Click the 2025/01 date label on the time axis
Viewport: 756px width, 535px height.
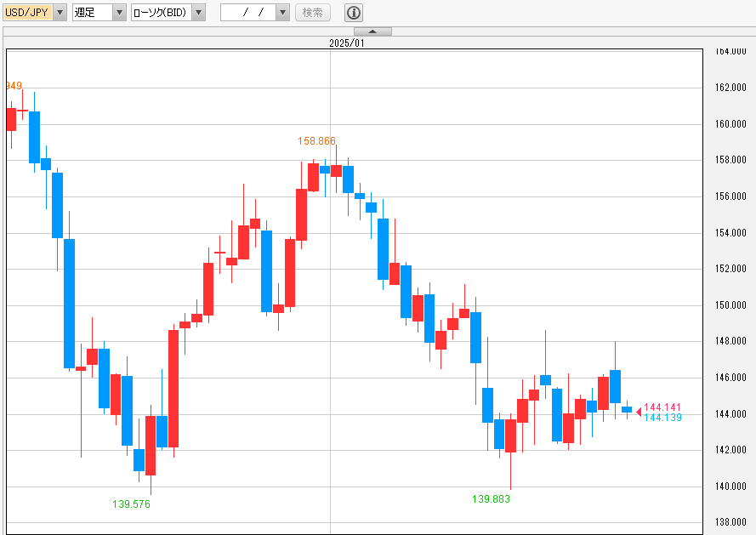pos(347,43)
